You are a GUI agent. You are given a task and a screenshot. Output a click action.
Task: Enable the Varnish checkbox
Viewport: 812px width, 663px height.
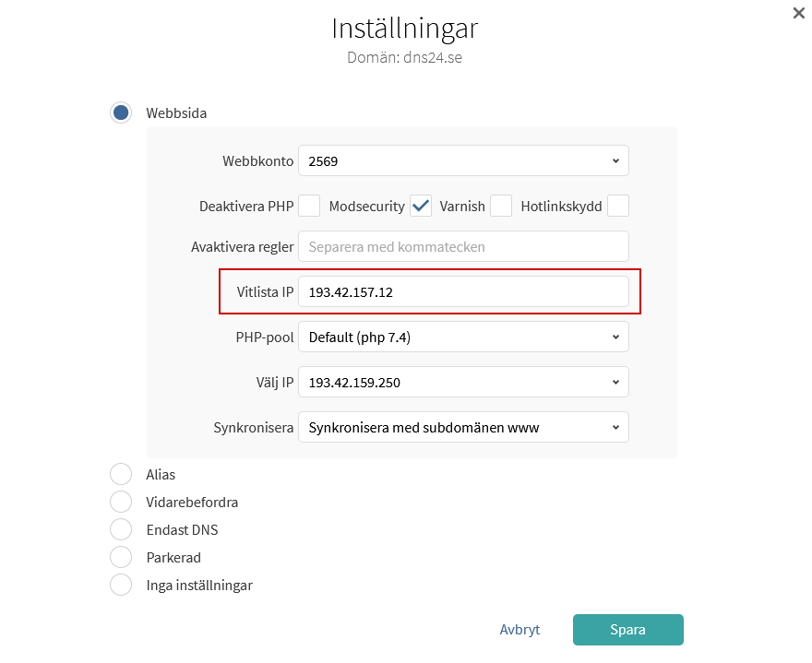coord(501,206)
